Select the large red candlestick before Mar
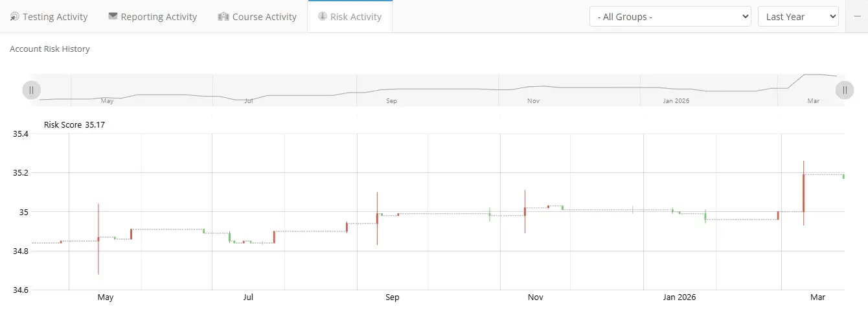Screen dimensions: 868x324 coord(803,192)
